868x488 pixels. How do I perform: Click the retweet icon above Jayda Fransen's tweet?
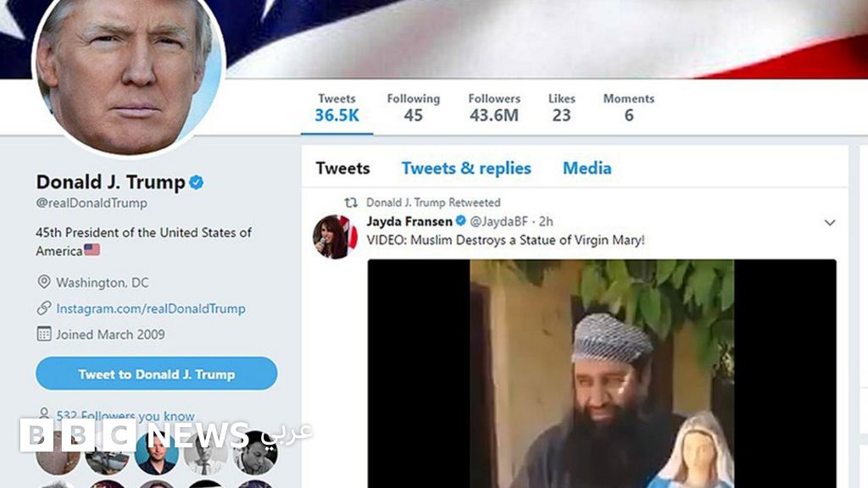(350, 203)
